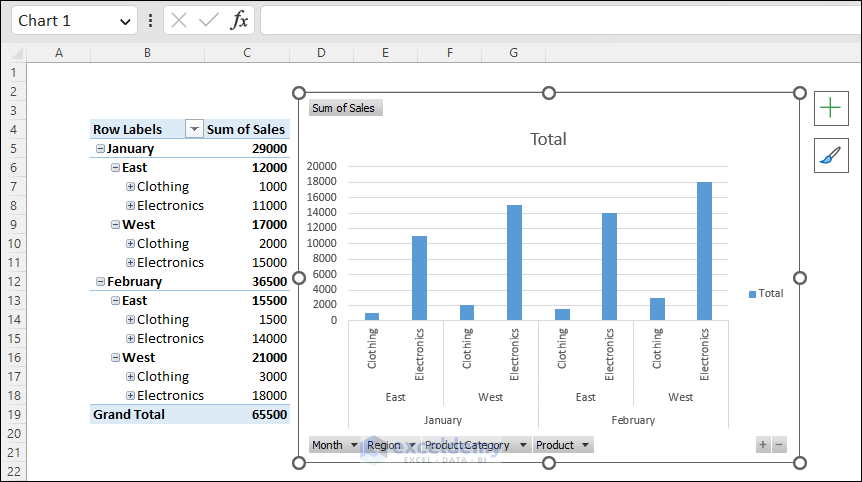This screenshot has height=482, width=862.
Task: Click the Insert Function fx icon
Action: (x=239, y=21)
